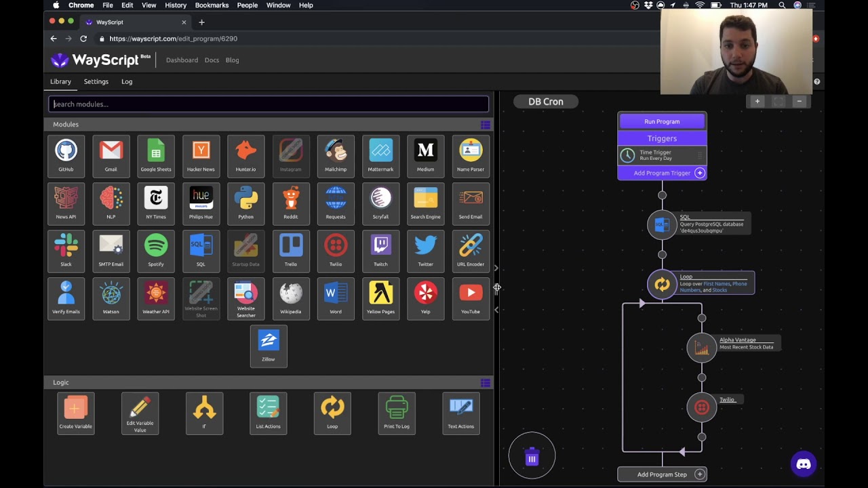
Task: Select the Mattermark module
Action: [380, 156]
